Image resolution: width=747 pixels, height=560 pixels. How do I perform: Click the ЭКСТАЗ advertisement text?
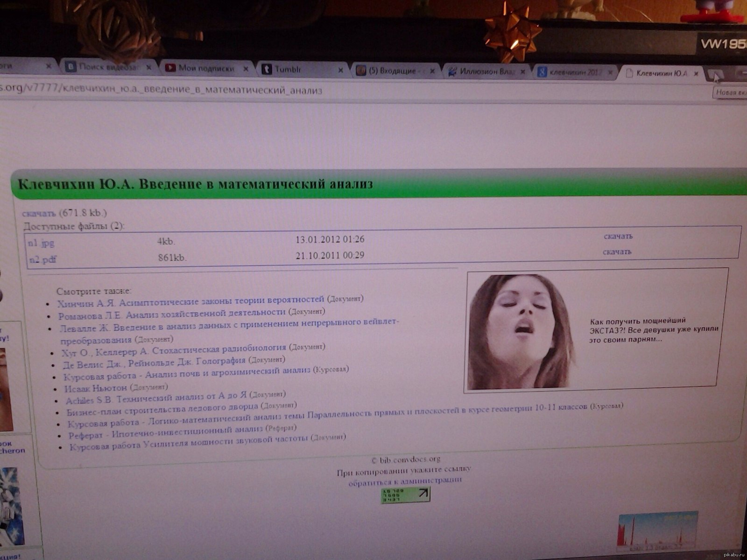[654, 329]
